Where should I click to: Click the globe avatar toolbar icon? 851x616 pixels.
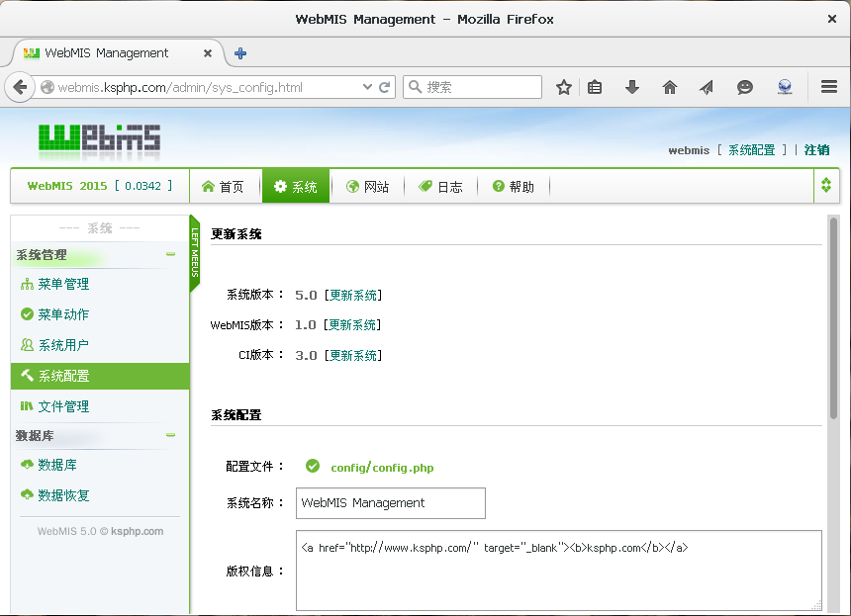785,87
